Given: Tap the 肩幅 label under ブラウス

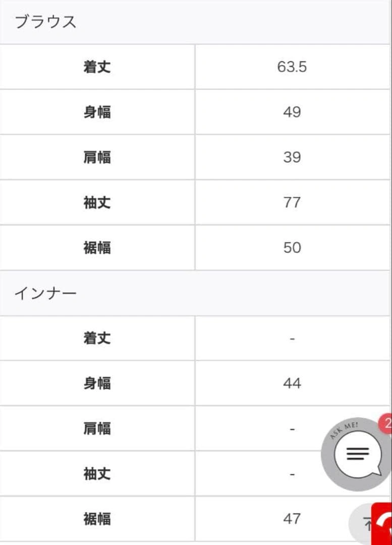Looking at the screenshot, I should [97, 157].
